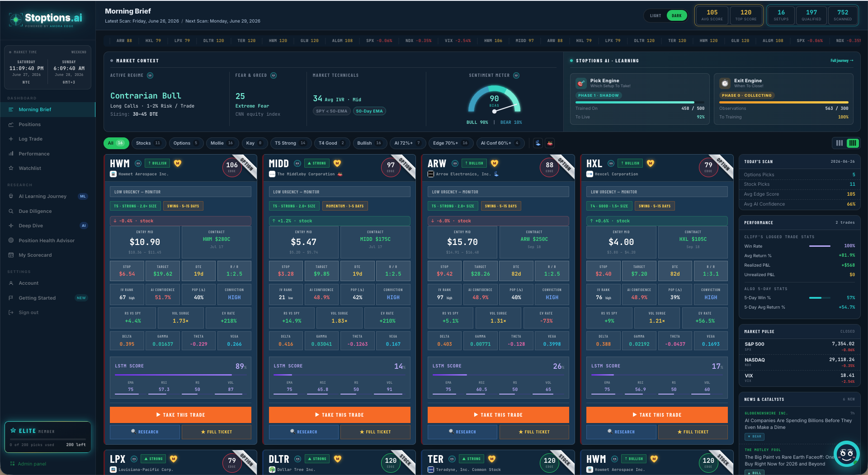Click the info icon next to Fear & Greed
Image resolution: width=868 pixels, height=475 pixels.
[x=274, y=75]
